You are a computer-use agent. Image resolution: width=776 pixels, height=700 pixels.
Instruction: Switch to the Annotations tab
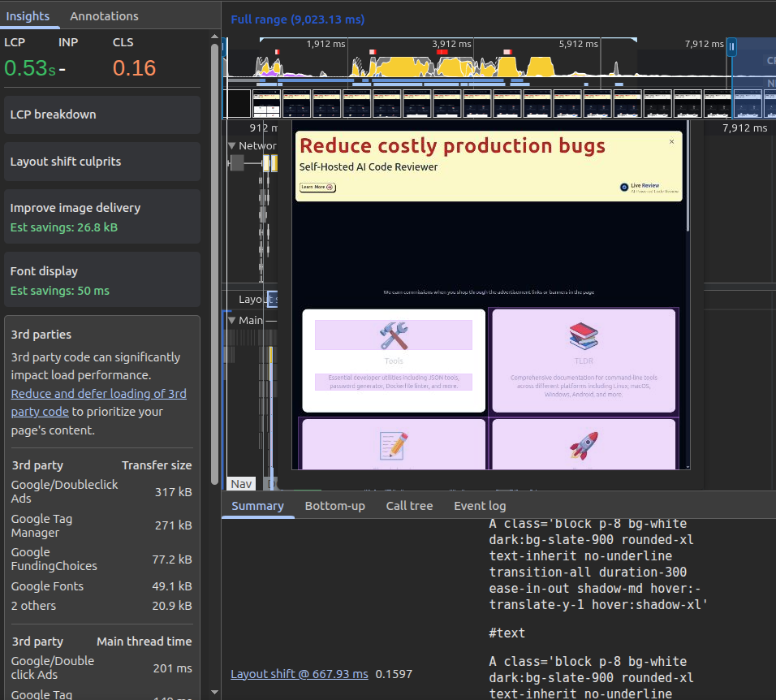[104, 16]
